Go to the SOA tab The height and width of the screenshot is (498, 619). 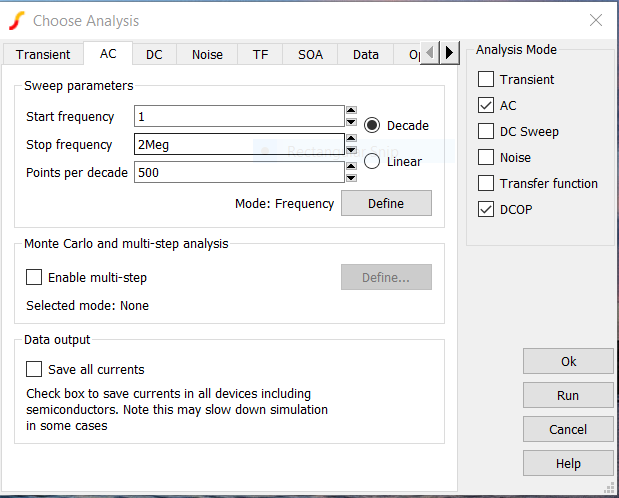coord(310,55)
